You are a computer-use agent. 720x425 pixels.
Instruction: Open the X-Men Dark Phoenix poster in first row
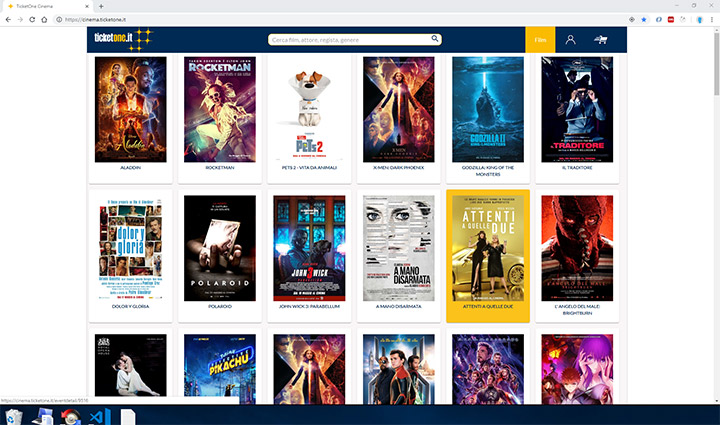(x=399, y=109)
